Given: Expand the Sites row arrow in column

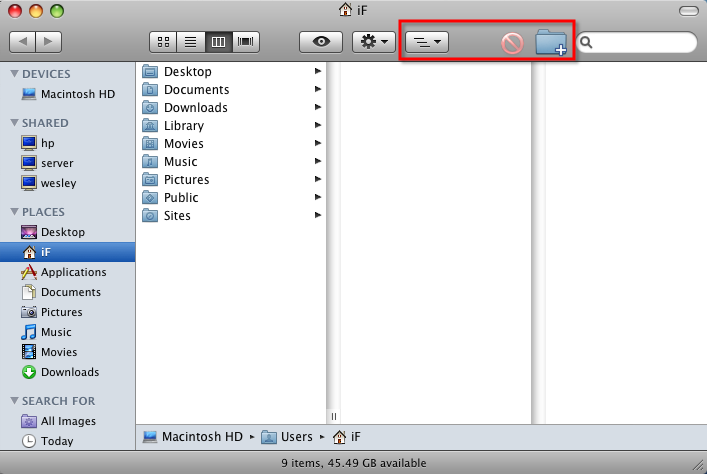Looking at the screenshot, I should (318, 215).
